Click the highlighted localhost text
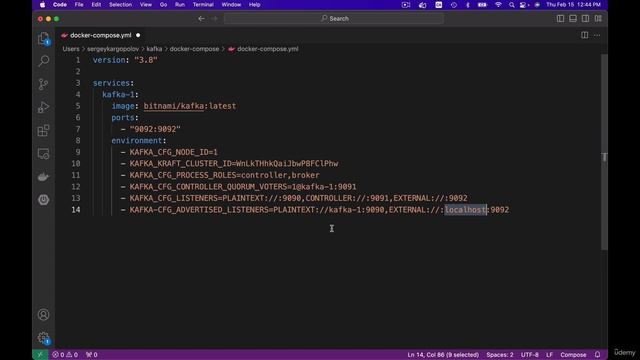Screen dimensions: 640x360 [465, 210]
